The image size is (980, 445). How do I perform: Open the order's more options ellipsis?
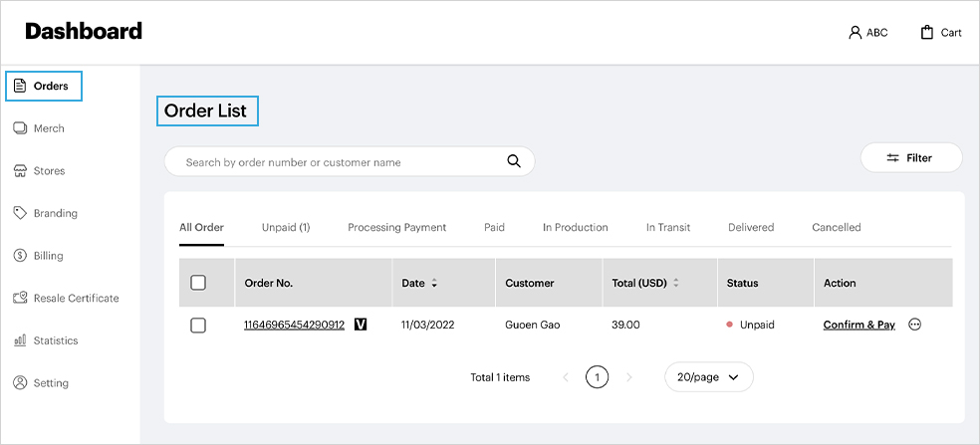click(x=915, y=325)
